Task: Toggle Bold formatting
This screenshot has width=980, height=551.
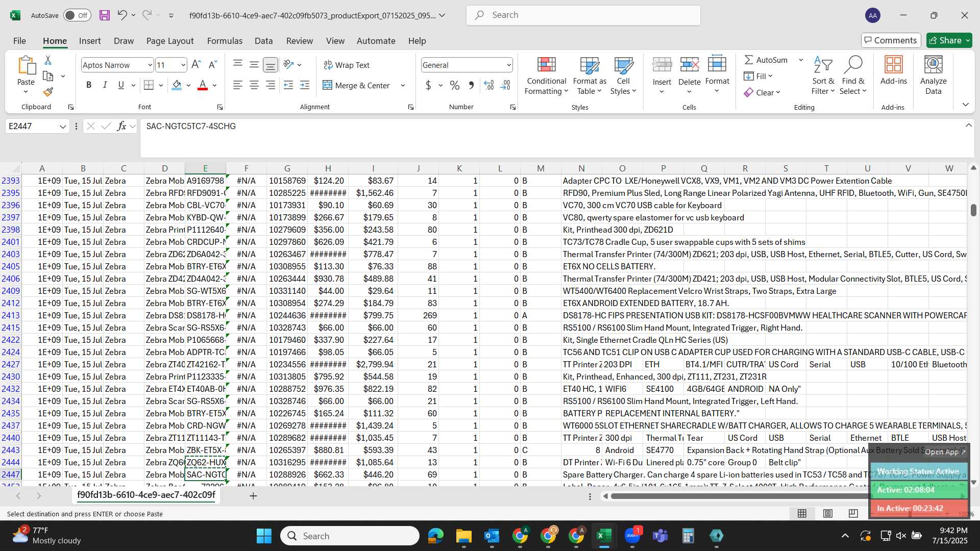Action: 89,85
